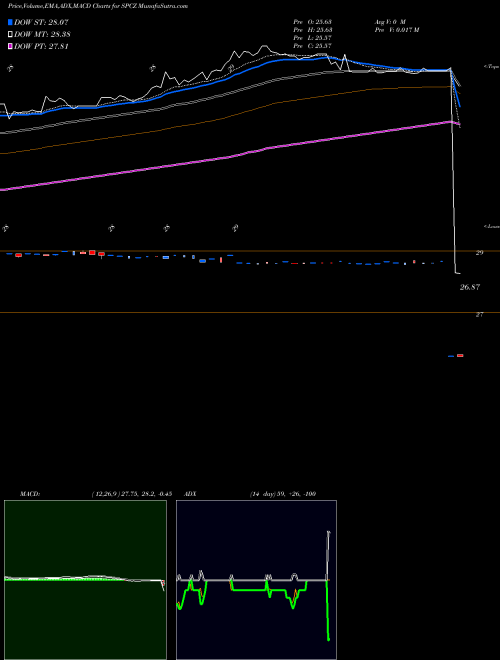This screenshot has height=660, width=500.
Task: Select the 'DOW PT: 27.81' legend label
Action: click(x=41, y=46)
